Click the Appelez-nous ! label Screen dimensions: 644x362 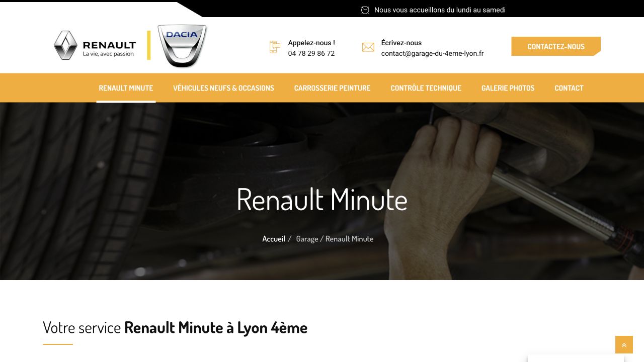coord(311,43)
